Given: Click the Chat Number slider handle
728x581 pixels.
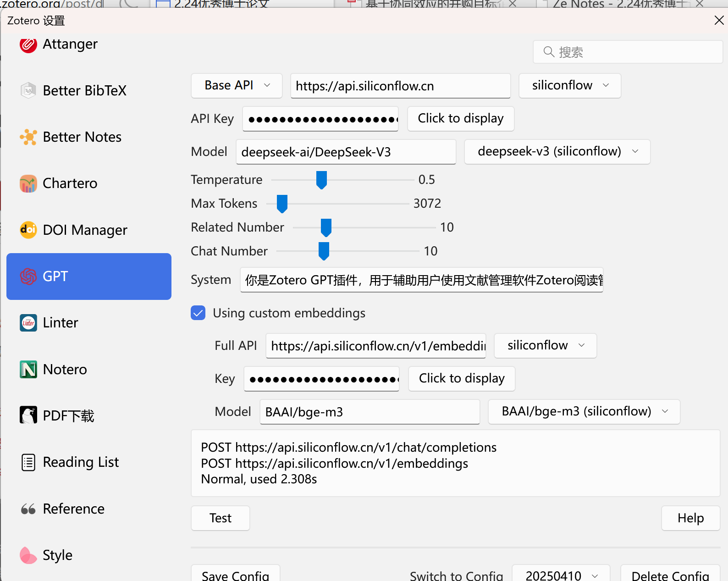Looking at the screenshot, I should (324, 251).
